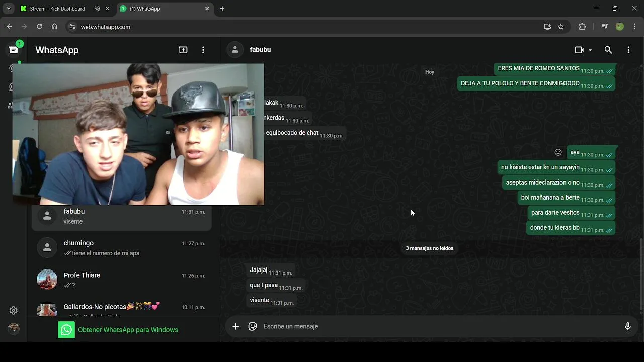Image resolution: width=644 pixels, height=362 pixels.
Task: Open the Chrome three-dot menu
Action: click(634, 27)
